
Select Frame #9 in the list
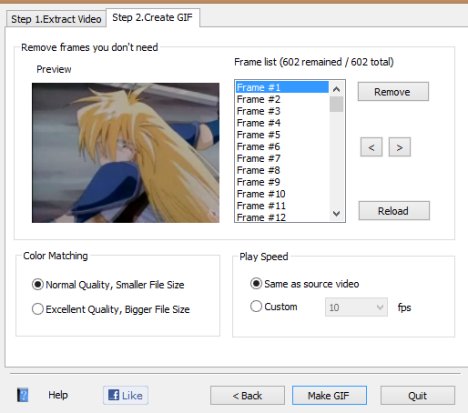coord(282,182)
